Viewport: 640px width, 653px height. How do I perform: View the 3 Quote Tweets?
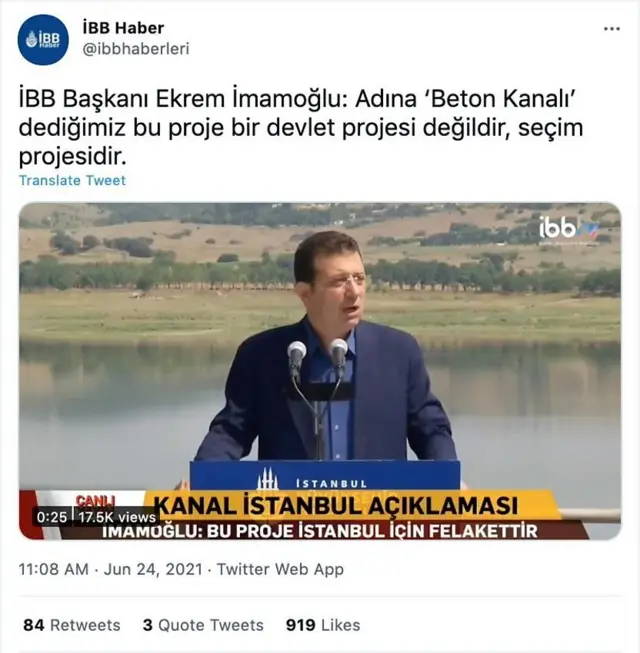coord(203,625)
